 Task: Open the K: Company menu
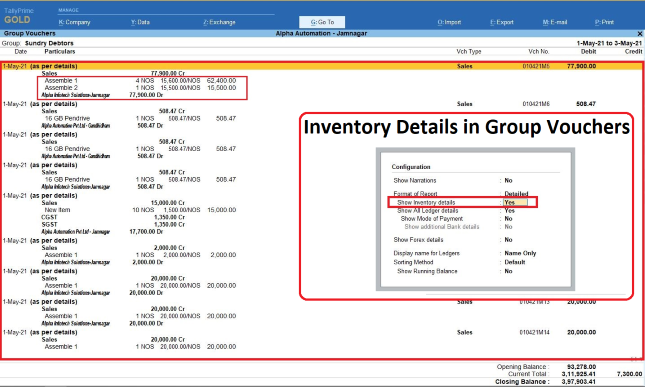click(74, 22)
